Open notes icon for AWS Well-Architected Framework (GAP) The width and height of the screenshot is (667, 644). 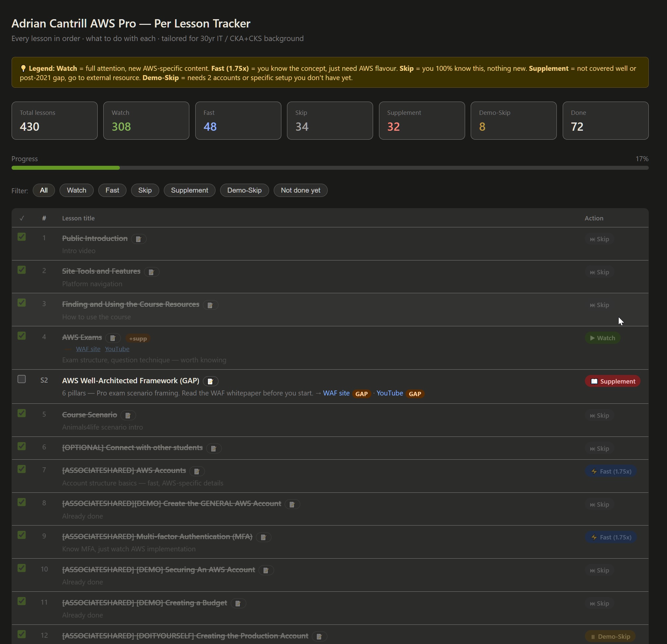coord(210,381)
